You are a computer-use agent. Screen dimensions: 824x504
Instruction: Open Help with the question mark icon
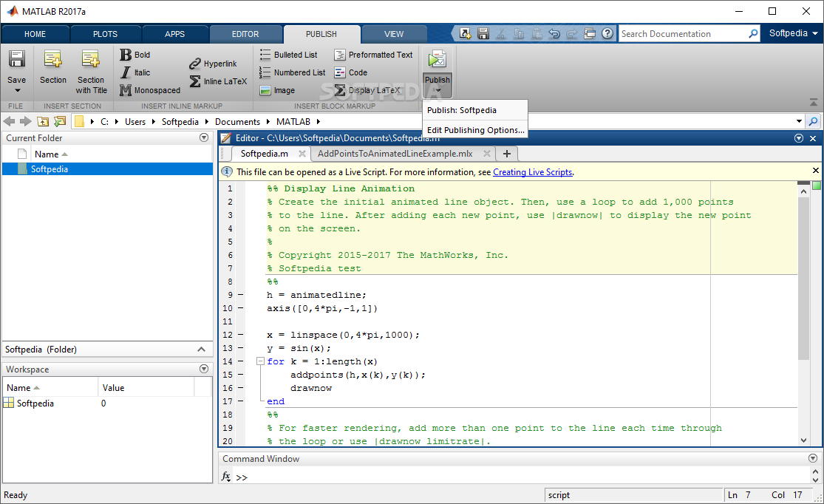pos(607,34)
